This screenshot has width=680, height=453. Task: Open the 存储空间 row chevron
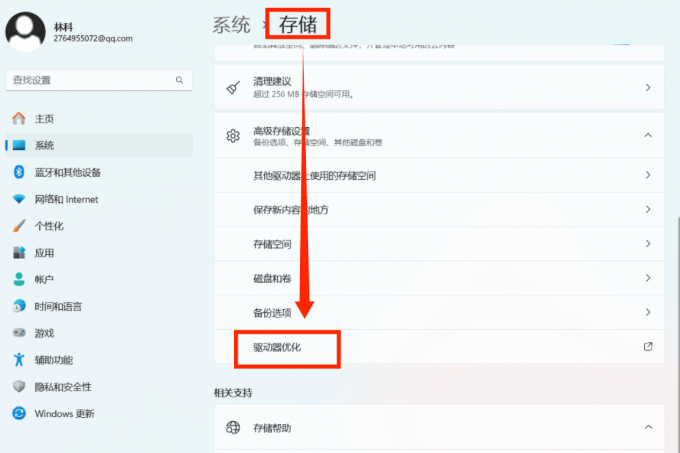click(x=648, y=244)
